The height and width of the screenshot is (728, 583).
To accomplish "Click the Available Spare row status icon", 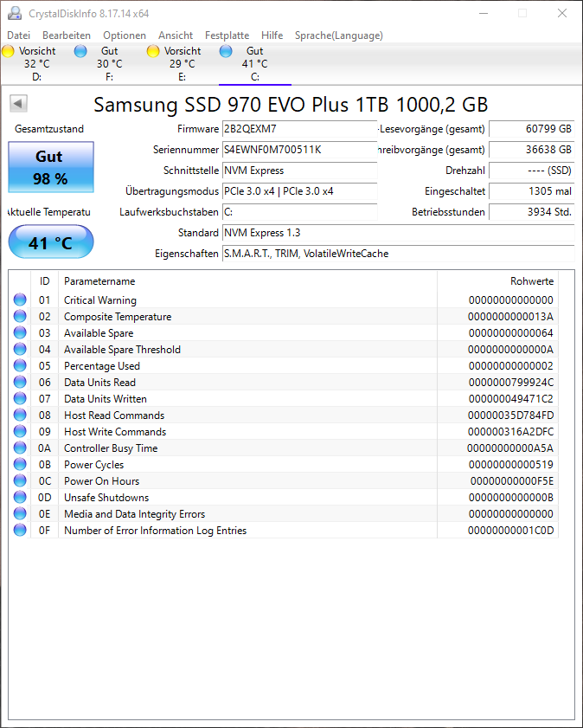I will [x=20, y=333].
